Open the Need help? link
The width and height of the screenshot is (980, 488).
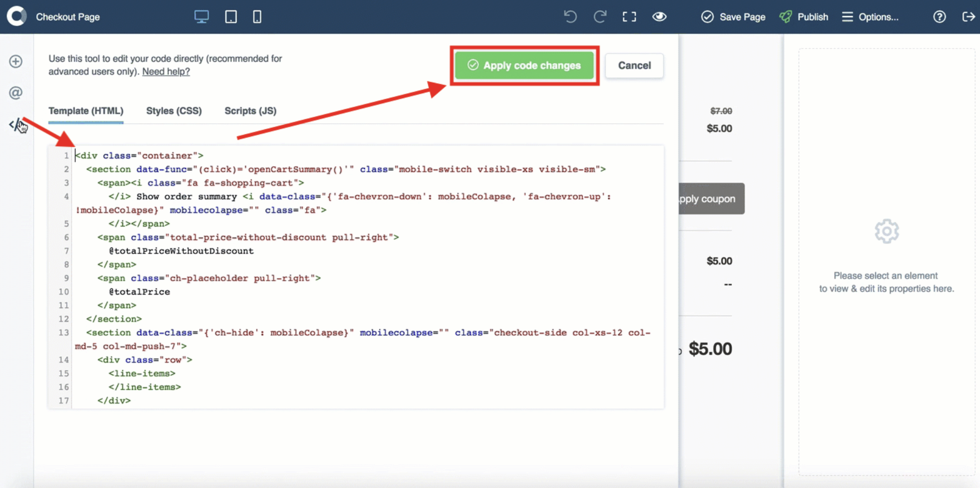[166, 71]
